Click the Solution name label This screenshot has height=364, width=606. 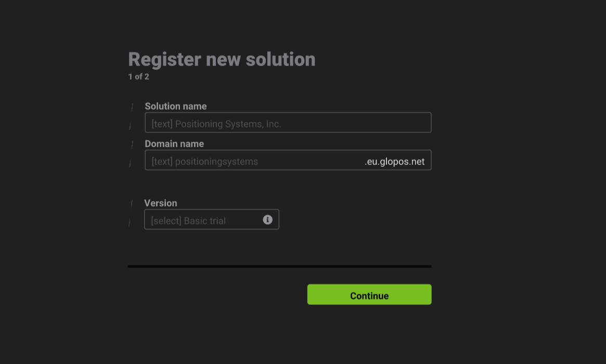click(175, 106)
